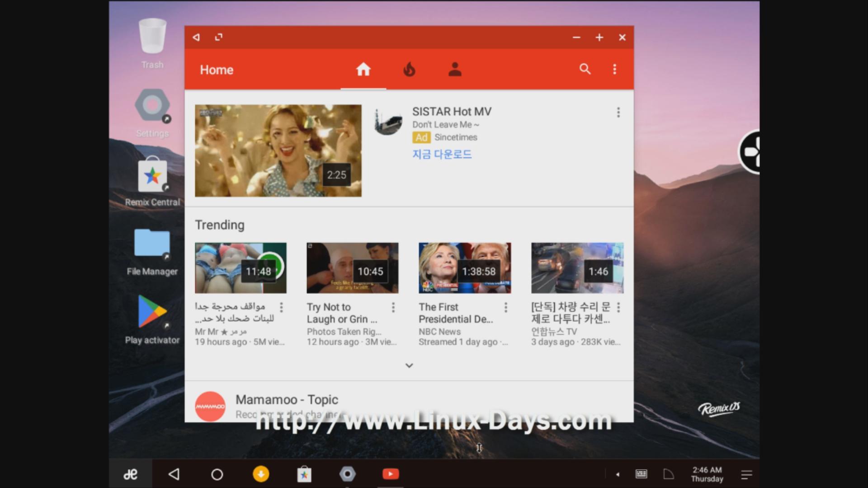Open Remix Central from the taskbar
Screen dimensions: 868x488
click(304, 474)
